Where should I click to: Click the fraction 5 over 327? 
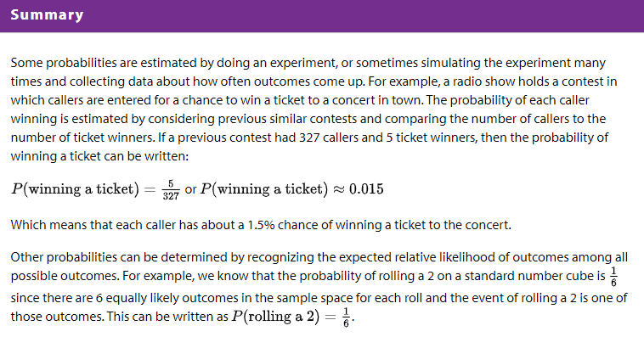(x=171, y=189)
